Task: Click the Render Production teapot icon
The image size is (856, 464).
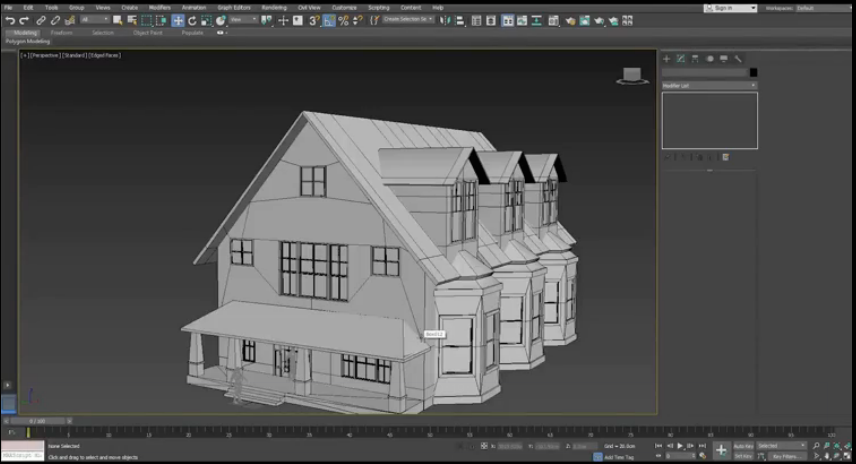Action: click(x=599, y=21)
